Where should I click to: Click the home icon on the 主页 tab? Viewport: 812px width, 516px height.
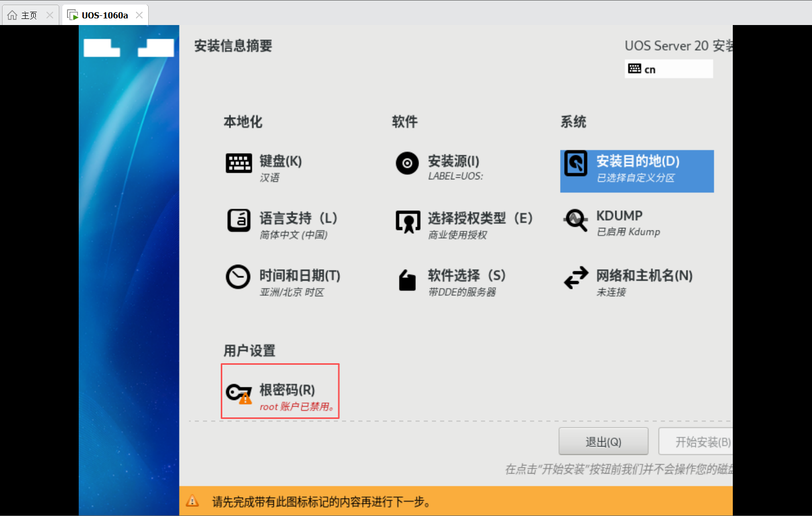(12, 15)
